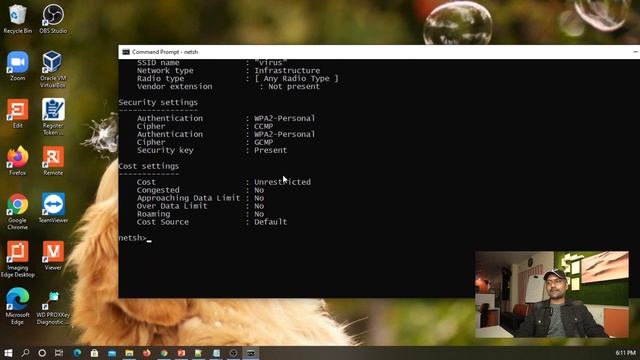Click the webcam overlay video thumbnail
640x360 pixels.
pyautogui.click(x=552, y=294)
